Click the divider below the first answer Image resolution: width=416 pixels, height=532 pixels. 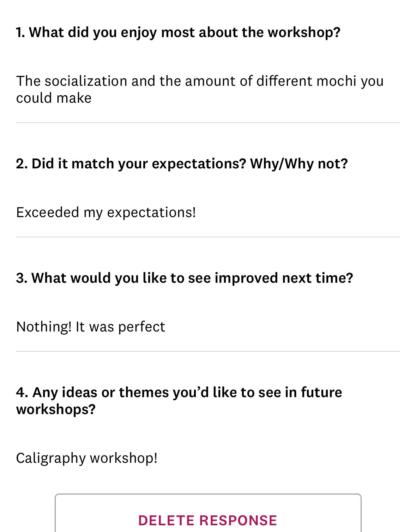coord(208,121)
